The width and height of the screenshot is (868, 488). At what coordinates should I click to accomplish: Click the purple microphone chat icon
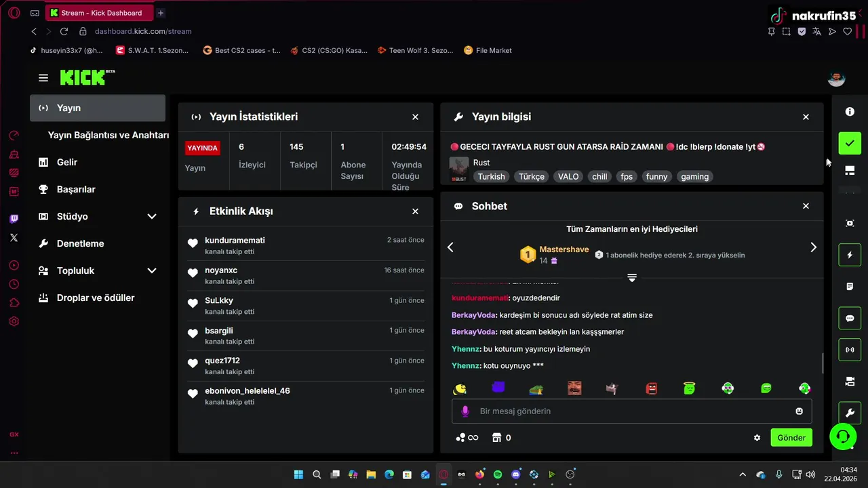[465, 411]
